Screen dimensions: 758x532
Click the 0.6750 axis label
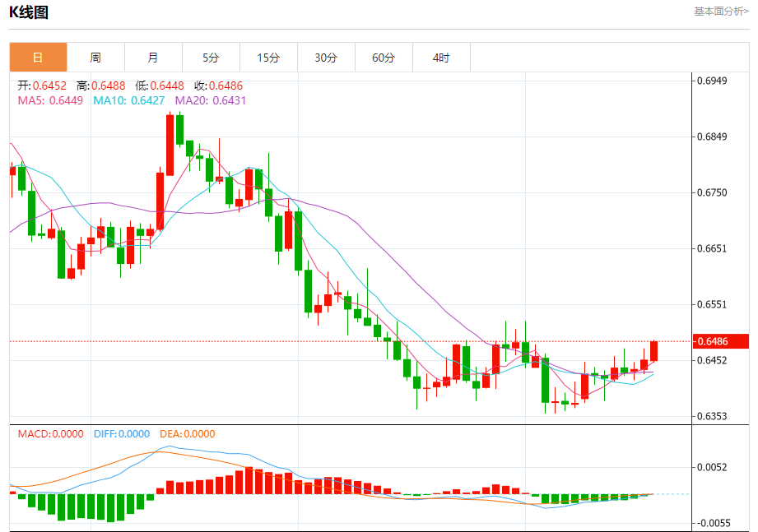(x=712, y=192)
